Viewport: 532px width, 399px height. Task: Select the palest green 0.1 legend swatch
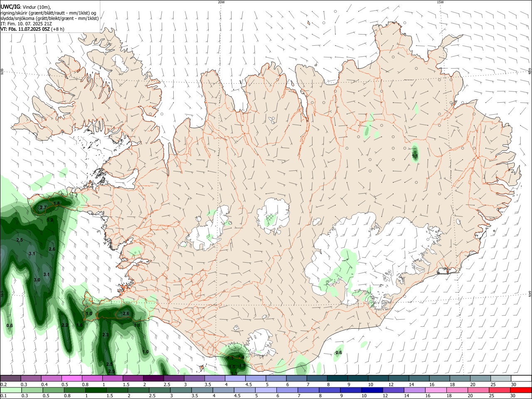coord(10,390)
